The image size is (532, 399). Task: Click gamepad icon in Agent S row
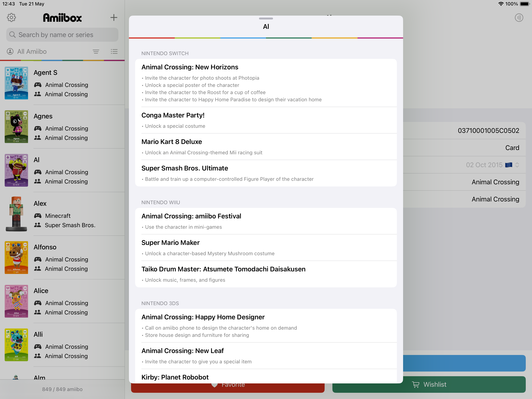38,85
